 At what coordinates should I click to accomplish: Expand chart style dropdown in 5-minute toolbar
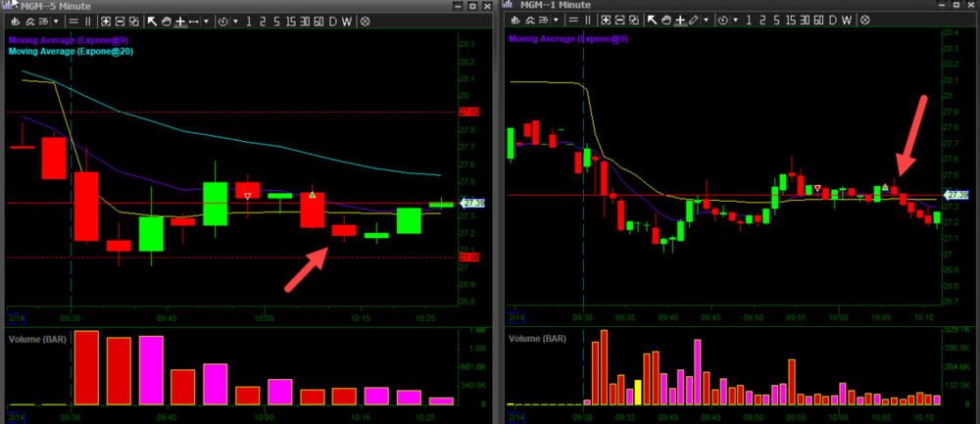point(55,21)
